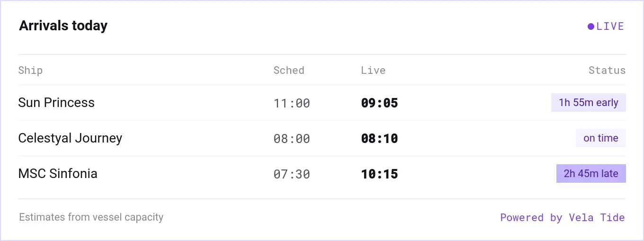Click MSC Sinfonia scheduled time 07:30

(x=292, y=174)
